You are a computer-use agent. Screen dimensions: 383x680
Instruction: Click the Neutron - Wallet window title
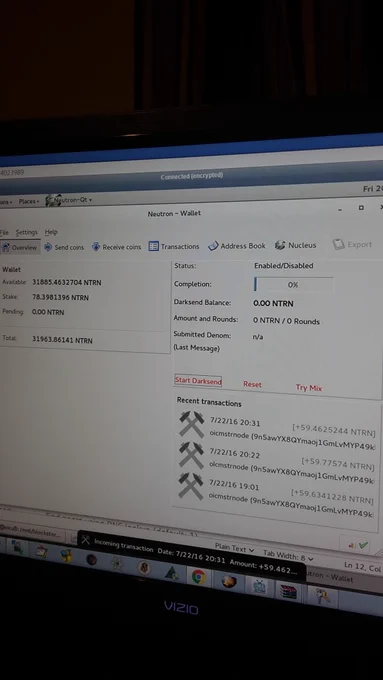[174, 213]
